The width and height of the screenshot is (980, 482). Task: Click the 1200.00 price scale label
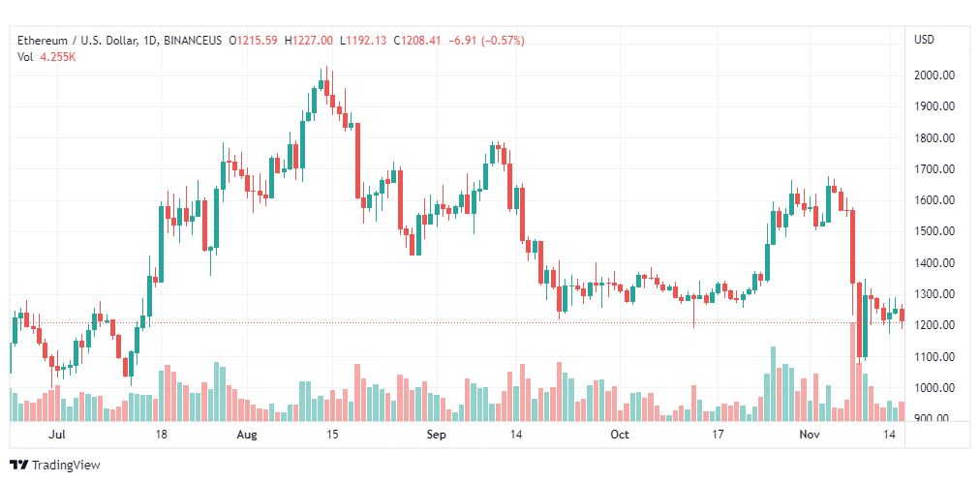click(x=935, y=325)
